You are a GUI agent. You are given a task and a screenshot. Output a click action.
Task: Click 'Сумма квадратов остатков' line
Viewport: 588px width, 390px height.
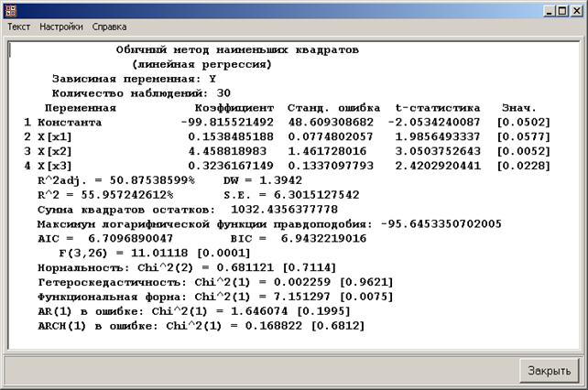point(188,210)
